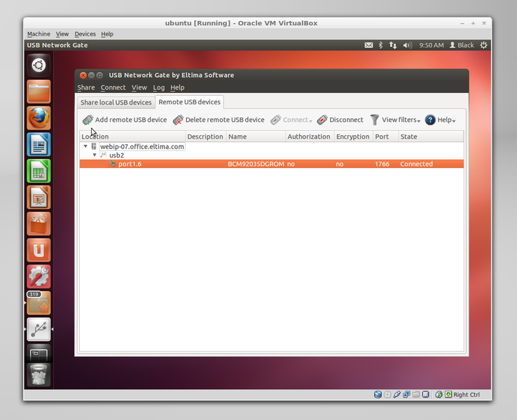The height and width of the screenshot is (420, 517).
Task: Click Add remote USB device button
Action: 125,120
